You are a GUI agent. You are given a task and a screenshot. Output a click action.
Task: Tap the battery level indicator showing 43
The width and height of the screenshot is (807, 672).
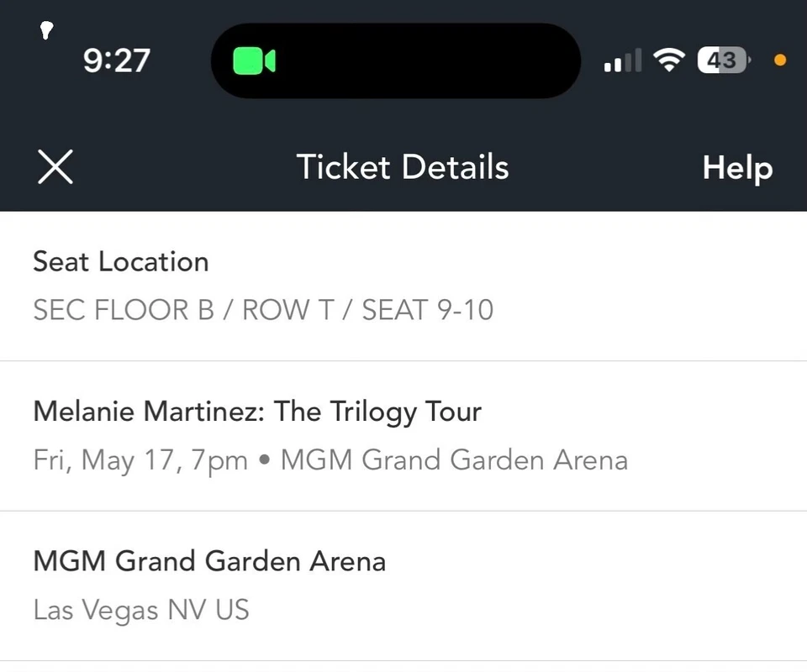coord(723,60)
